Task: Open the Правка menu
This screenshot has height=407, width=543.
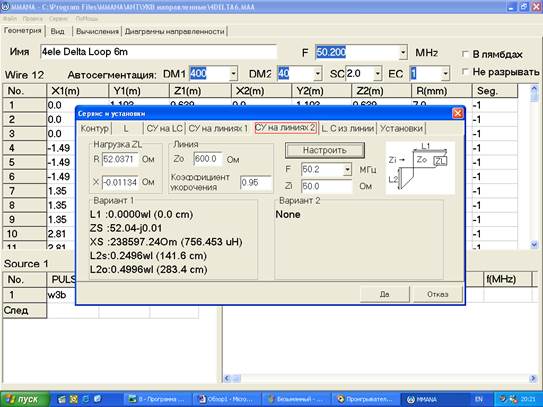Action: coord(33,19)
